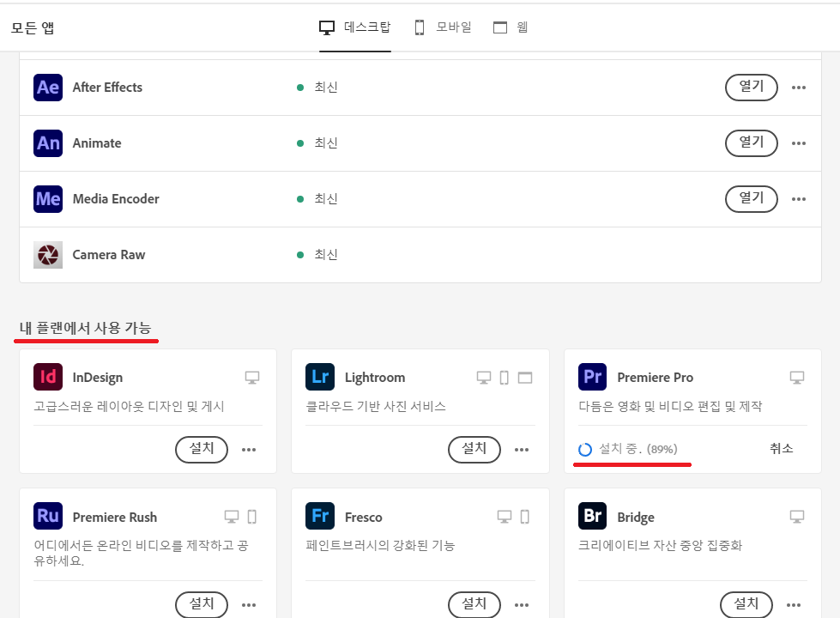Open more options for After Effects
The image size is (840, 618).
coord(799,88)
